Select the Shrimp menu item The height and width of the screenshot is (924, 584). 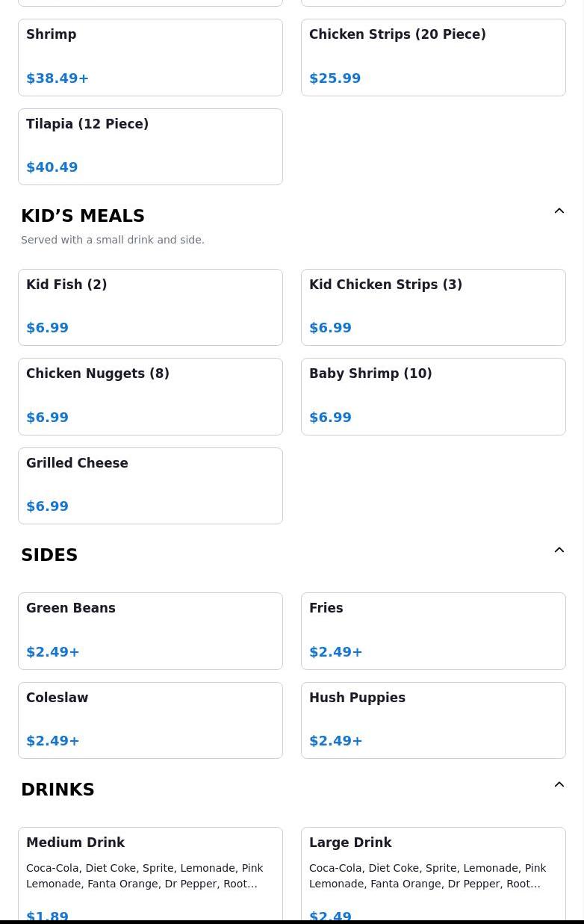[x=150, y=58]
